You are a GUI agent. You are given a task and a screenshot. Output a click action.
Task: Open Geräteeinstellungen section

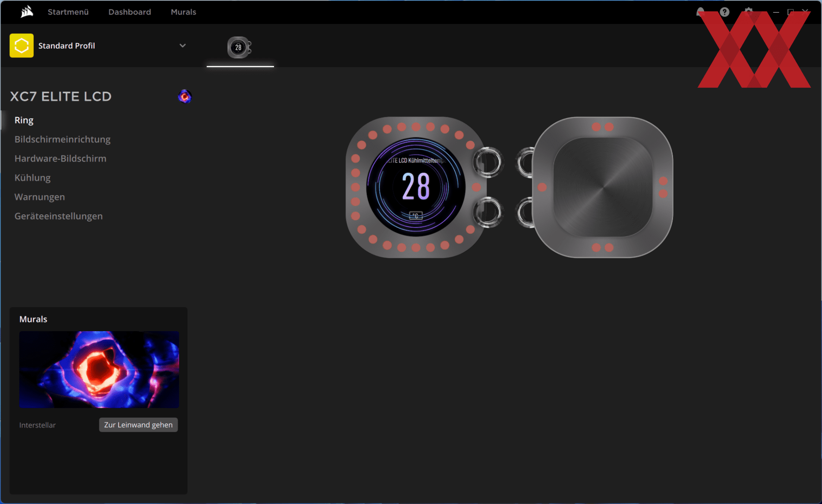click(x=59, y=216)
